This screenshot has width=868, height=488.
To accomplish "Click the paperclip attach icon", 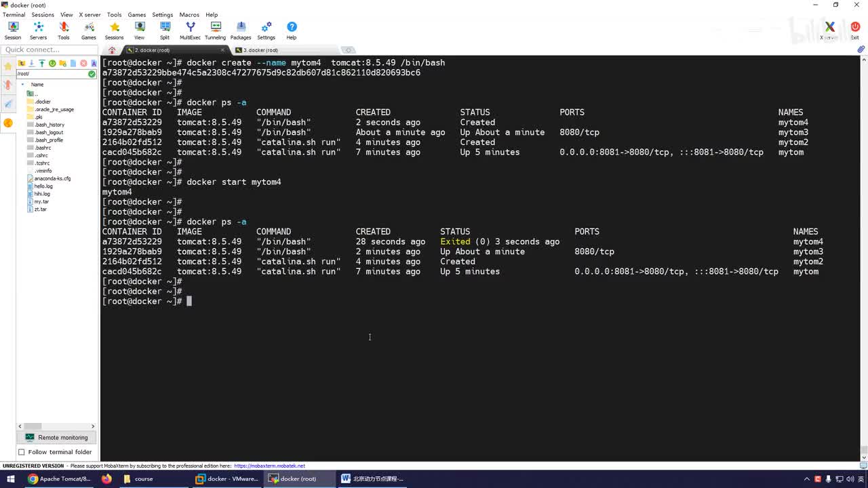I will click(861, 49).
